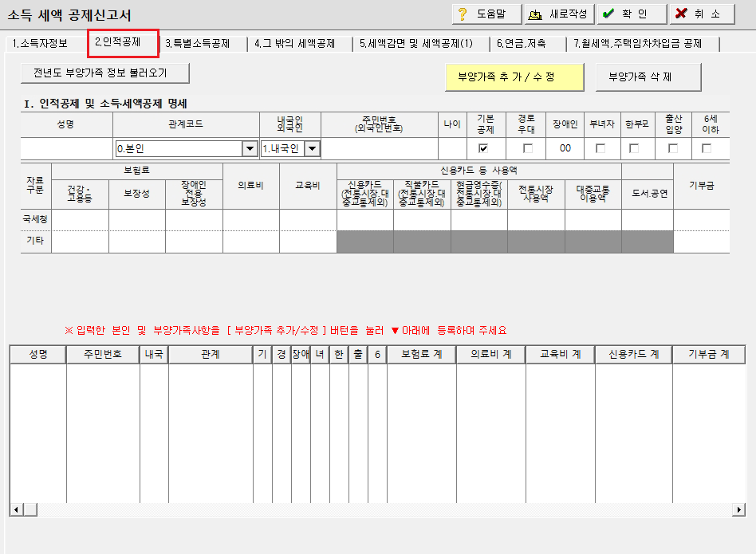This screenshot has height=554, width=756.
Task: Cancel using the 취 소 button
Action: pos(703,14)
